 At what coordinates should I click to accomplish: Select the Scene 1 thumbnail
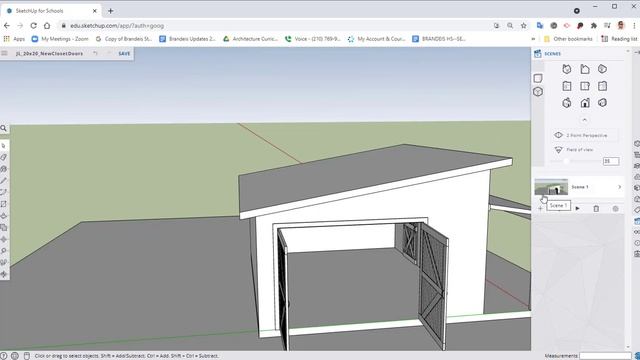(551, 187)
